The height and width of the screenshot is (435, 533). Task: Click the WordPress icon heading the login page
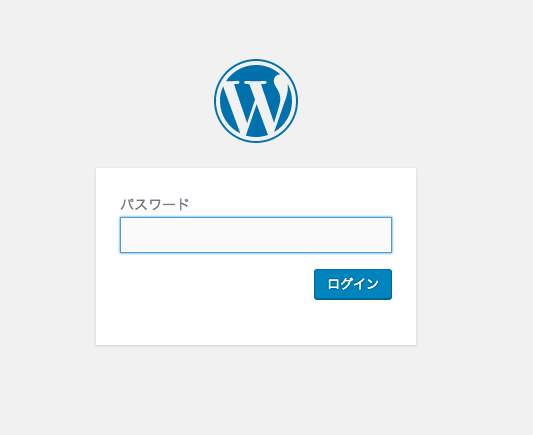(x=256, y=101)
